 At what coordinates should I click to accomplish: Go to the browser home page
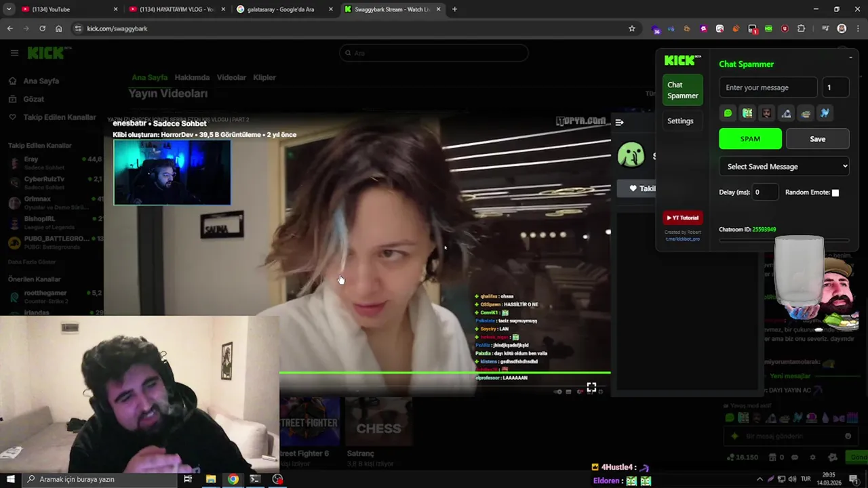click(x=58, y=28)
